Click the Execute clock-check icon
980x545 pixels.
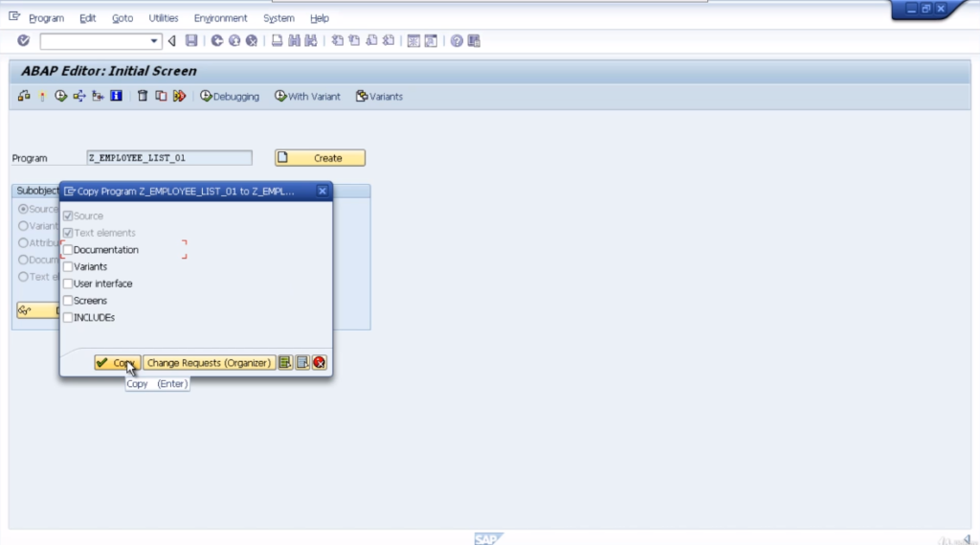coord(60,96)
